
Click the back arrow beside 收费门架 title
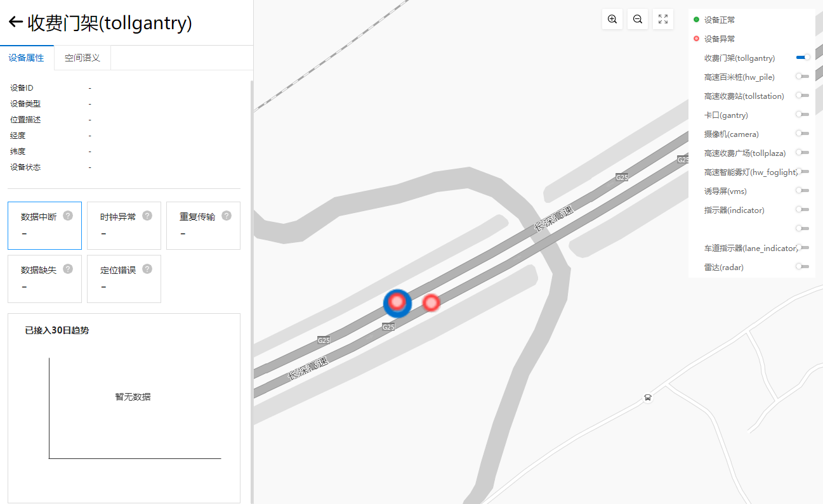tap(16, 22)
